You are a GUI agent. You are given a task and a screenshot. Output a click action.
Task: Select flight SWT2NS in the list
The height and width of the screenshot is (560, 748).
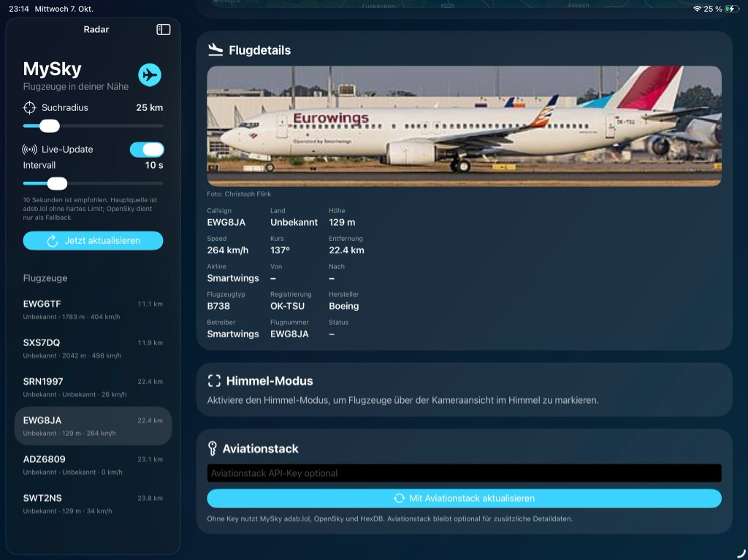93,504
